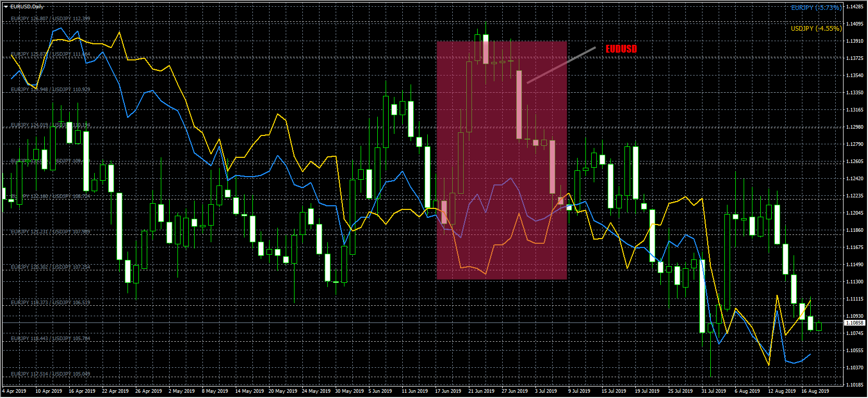Click the current price marker 1.10858

click(854, 323)
